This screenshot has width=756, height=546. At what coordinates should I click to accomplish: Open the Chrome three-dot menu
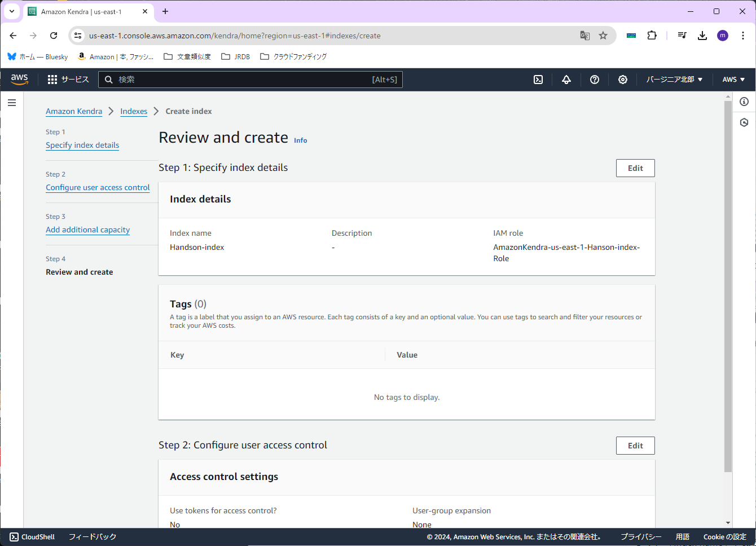[742, 36]
